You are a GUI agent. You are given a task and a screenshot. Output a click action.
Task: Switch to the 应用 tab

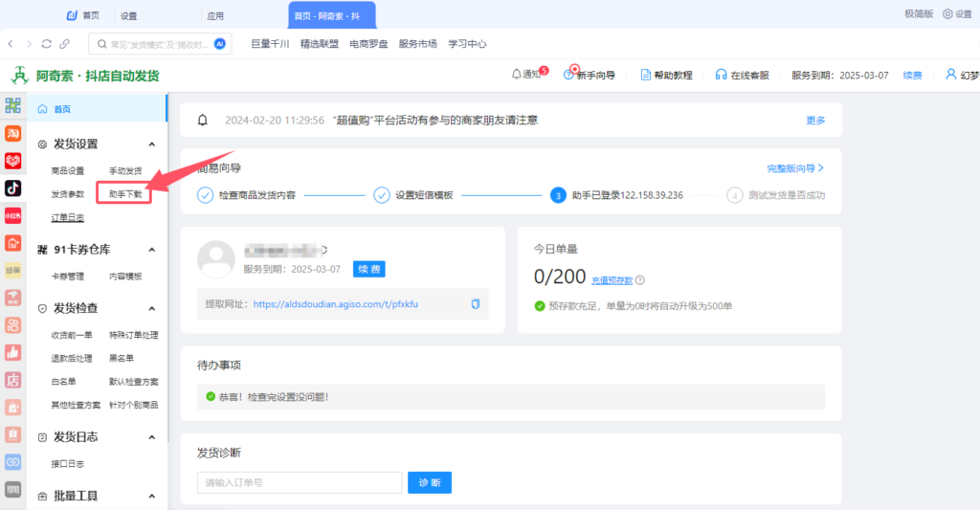tap(215, 15)
